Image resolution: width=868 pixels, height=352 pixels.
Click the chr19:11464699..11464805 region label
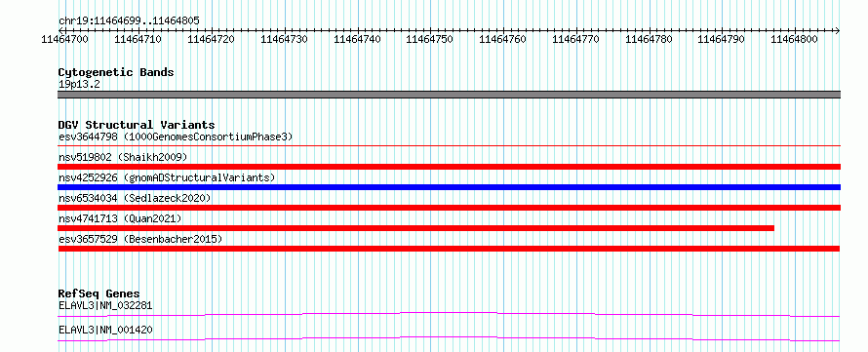[x=129, y=21]
